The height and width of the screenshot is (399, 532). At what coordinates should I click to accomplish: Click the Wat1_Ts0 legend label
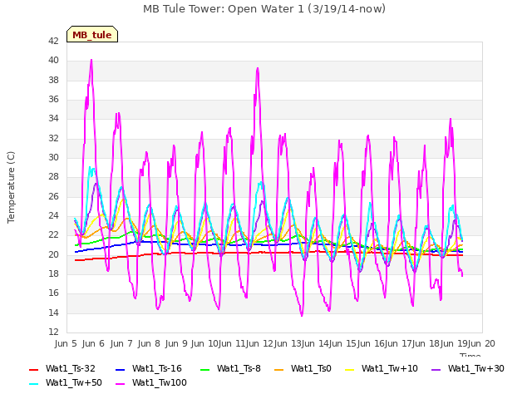311,368
